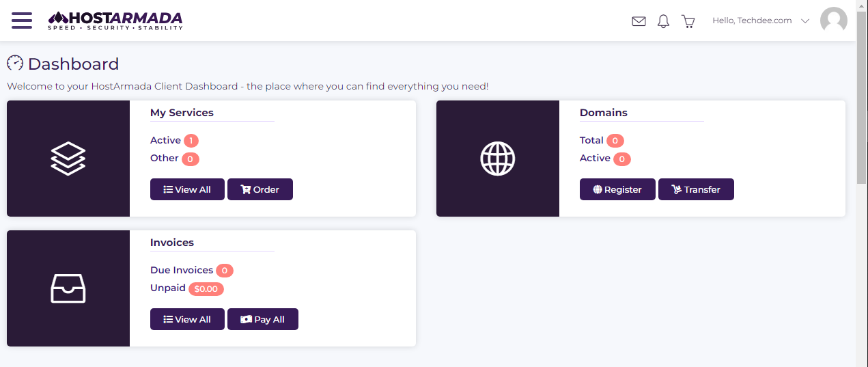Screen dimensions: 868x367
Task: Click the Domains globe icon tile
Action: coord(498,159)
